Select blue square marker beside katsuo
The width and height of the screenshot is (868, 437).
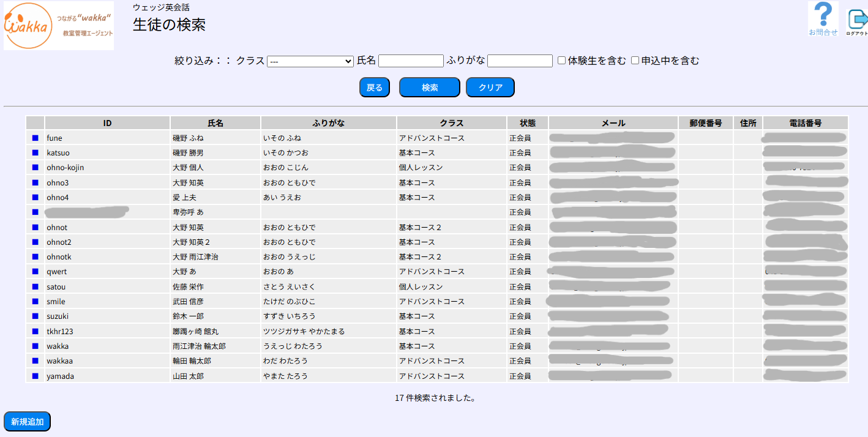click(35, 153)
